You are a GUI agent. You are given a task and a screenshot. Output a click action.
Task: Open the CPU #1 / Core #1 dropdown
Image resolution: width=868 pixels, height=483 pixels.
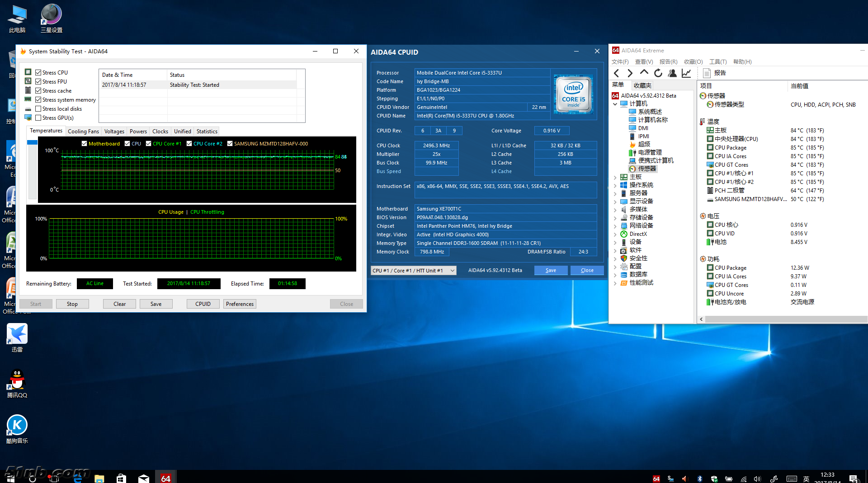[x=413, y=271]
